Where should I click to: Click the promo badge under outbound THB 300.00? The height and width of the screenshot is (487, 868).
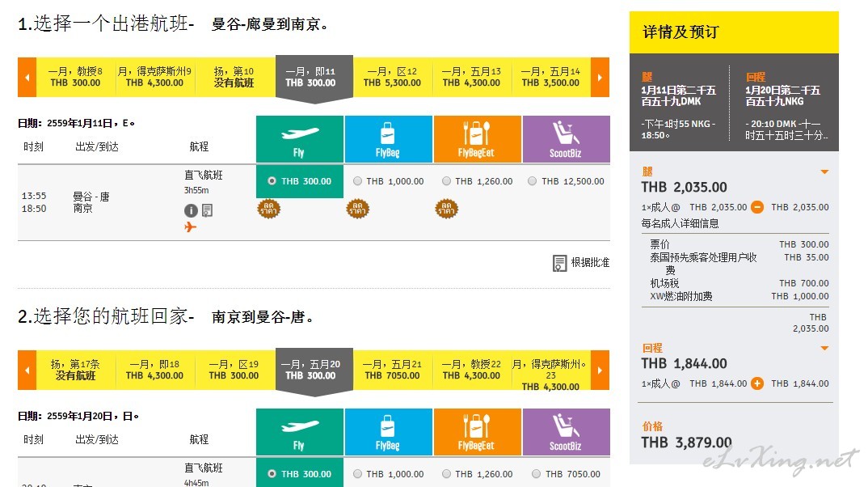point(269,209)
